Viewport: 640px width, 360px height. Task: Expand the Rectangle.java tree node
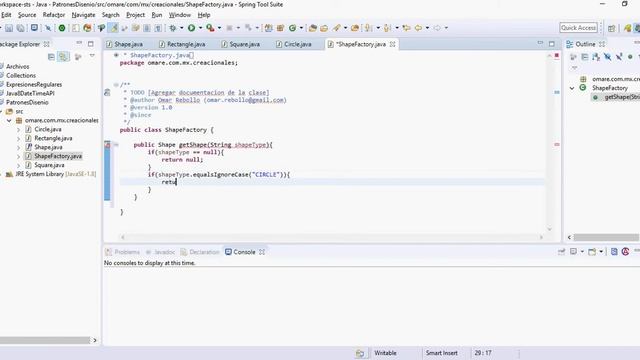(x=18, y=138)
